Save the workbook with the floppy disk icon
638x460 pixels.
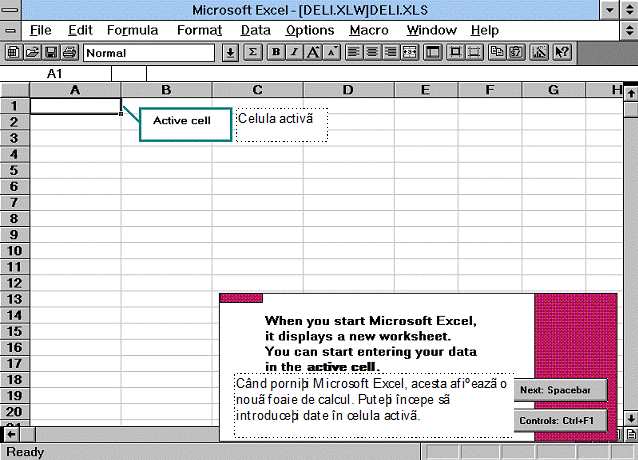coord(51,52)
